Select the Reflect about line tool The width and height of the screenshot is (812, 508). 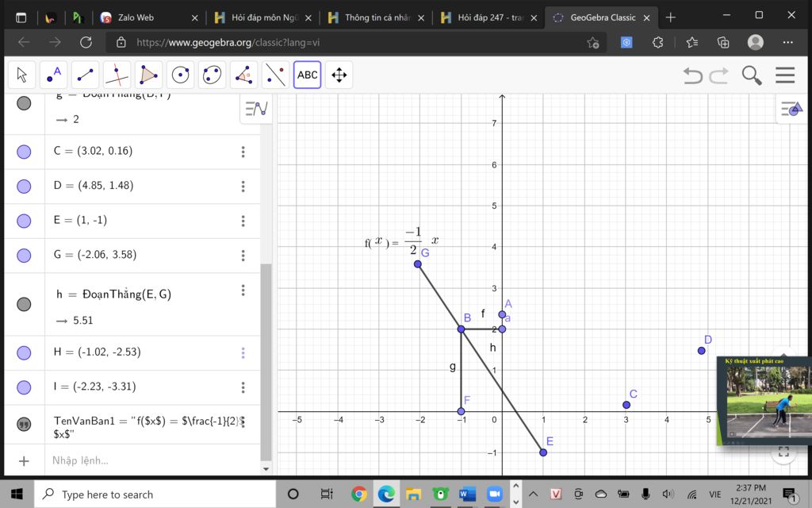(275, 75)
